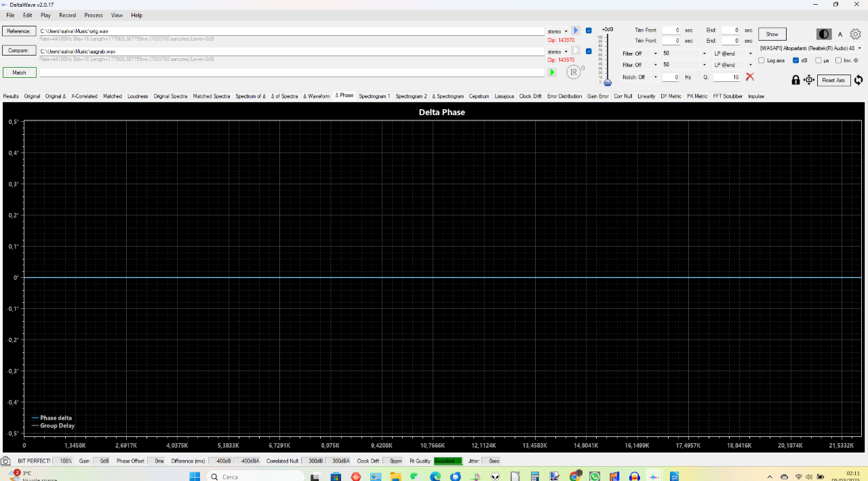Viewport: 868px width, 481px height.
Task: Open settings via the gear icon
Action: point(856,34)
